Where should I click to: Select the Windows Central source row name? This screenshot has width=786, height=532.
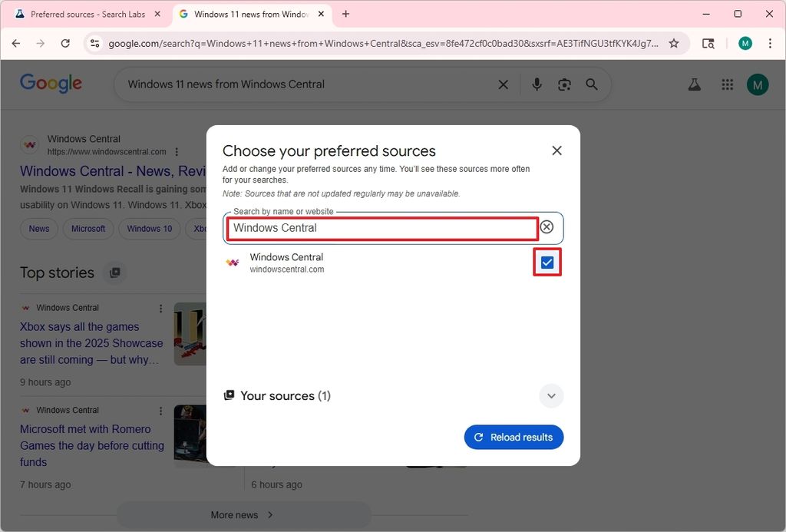pyautogui.click(x=286, y=257)
